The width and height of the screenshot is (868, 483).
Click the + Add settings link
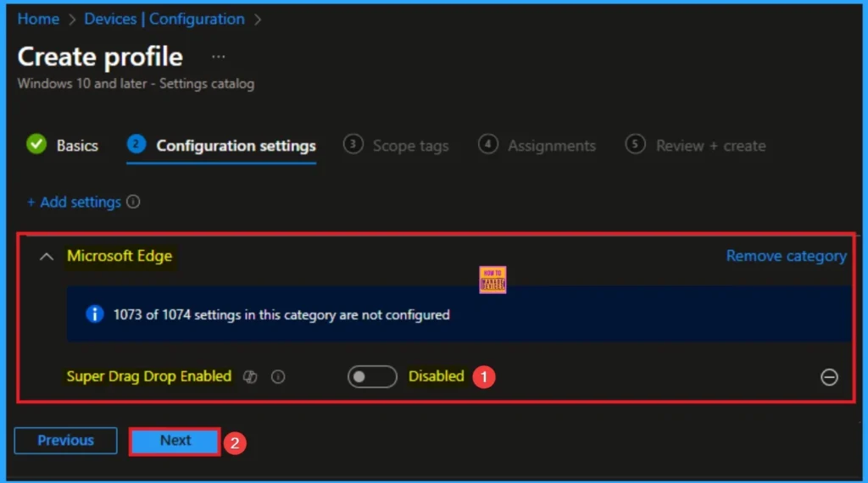[x=74, y=202]
